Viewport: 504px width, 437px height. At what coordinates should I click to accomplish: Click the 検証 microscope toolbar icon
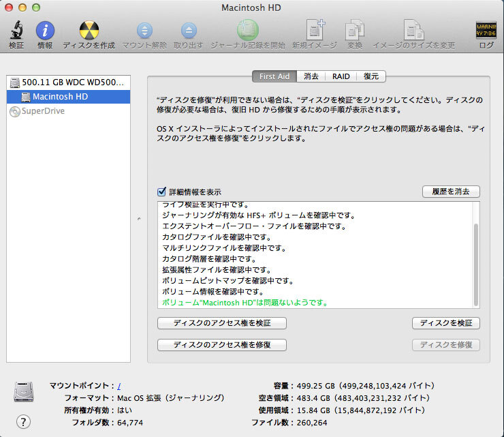[16, 30]
